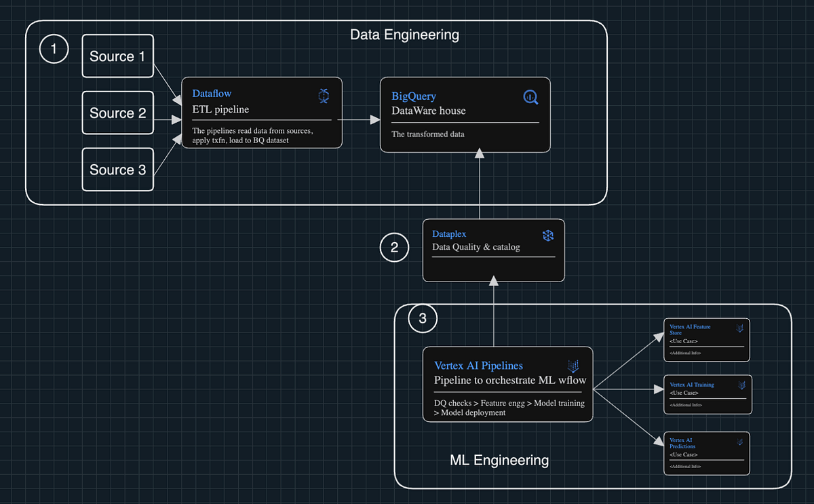The width and height of the screenshot is (814, 504).
Task: Click the Vertex AI Predictions icon
Action: (x=739, y=441)
